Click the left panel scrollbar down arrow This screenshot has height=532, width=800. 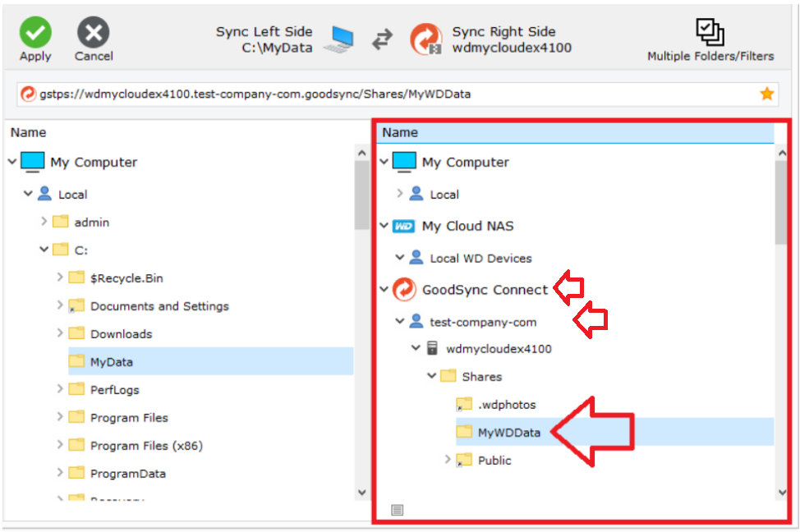coord(361,492)
